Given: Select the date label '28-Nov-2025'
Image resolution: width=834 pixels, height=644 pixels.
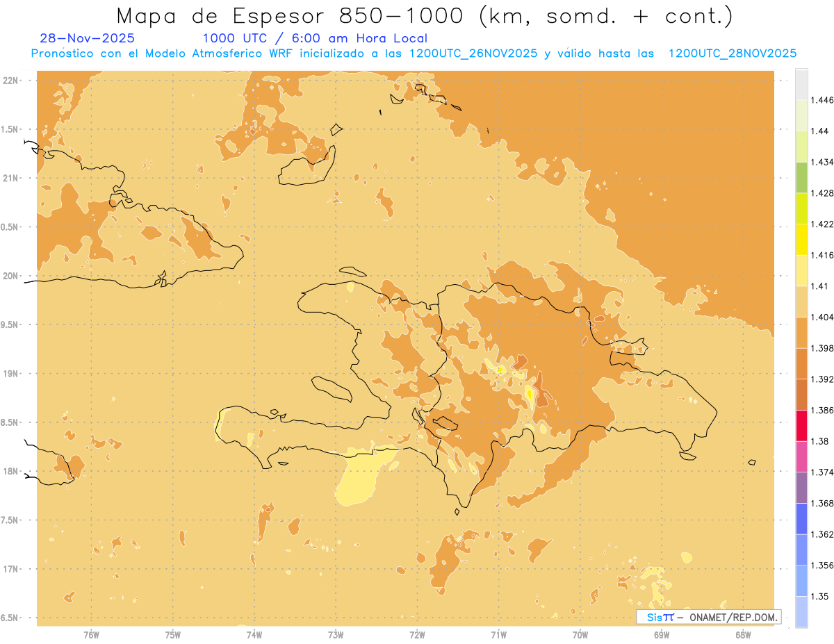Looking at the screenshot, I should point(88,38).
